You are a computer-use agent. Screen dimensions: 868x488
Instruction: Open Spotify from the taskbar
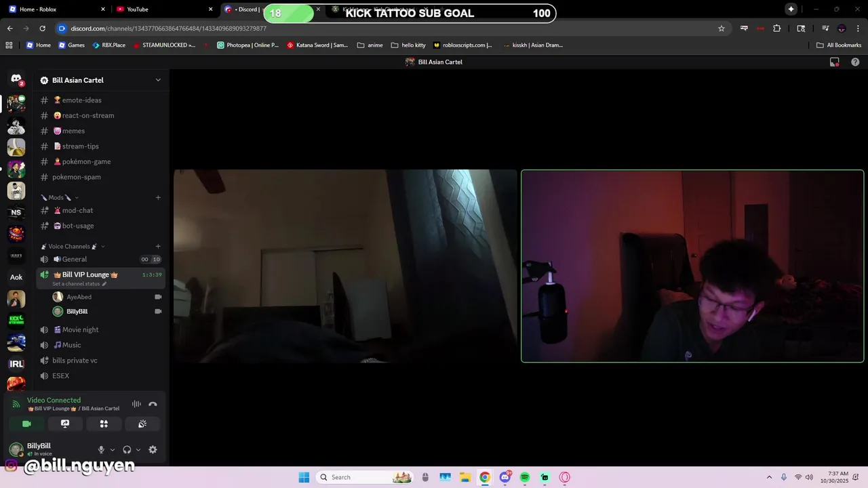point(525,477)
